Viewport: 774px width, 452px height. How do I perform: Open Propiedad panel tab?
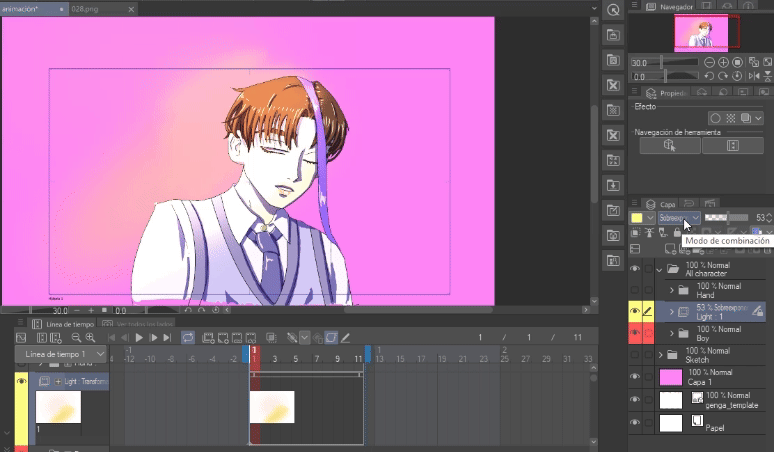point(666,93)
